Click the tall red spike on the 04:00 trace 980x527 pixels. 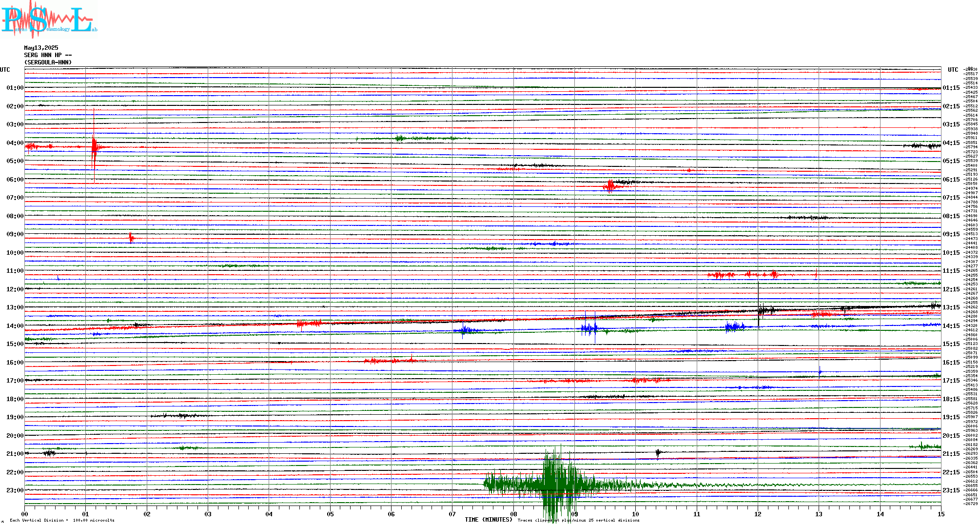pyautogui.click(x=94, y=146)
